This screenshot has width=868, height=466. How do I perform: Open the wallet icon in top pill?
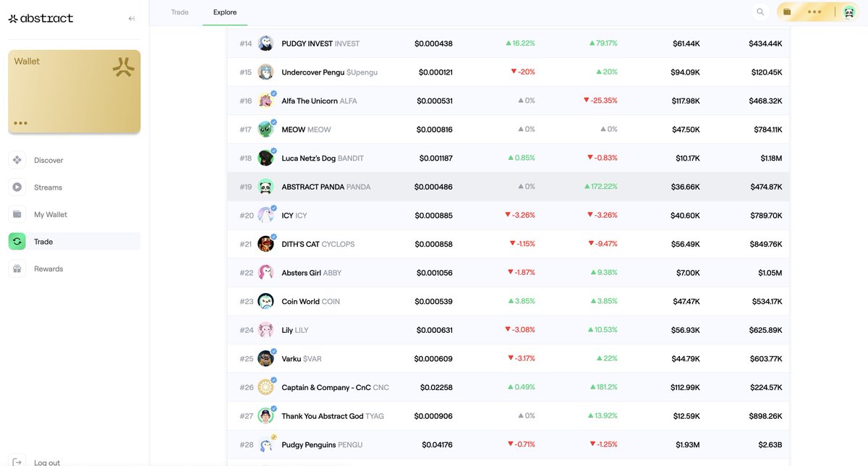[787, 12]
